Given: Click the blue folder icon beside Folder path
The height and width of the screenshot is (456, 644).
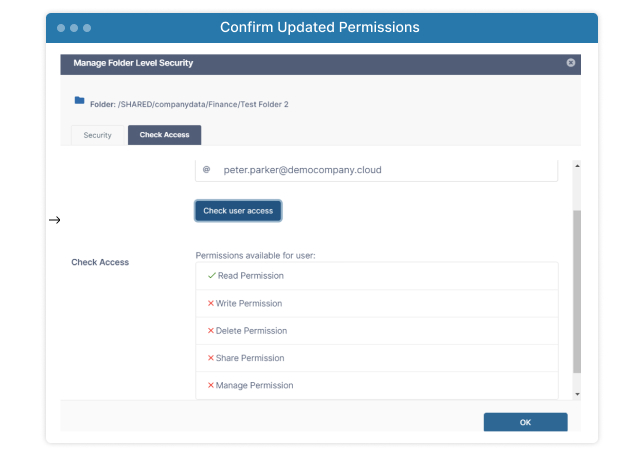Looking at the screenshot, I should click(x=79, y=100).
